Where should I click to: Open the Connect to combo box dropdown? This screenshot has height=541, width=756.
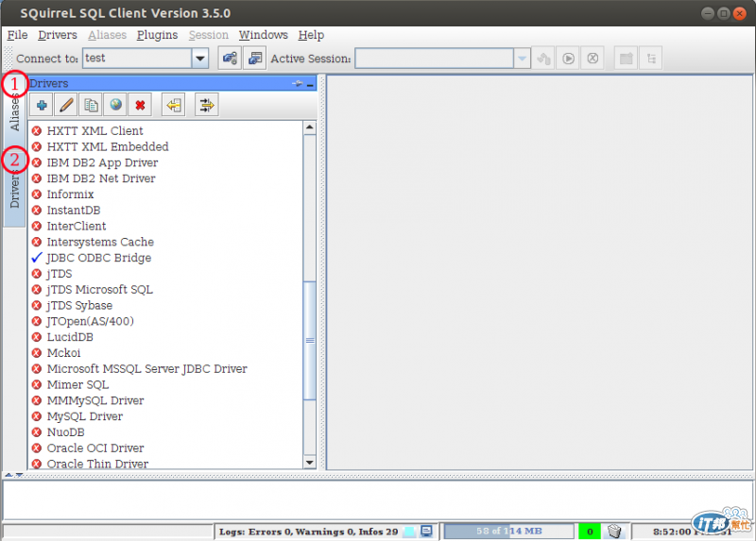(199, 59)
